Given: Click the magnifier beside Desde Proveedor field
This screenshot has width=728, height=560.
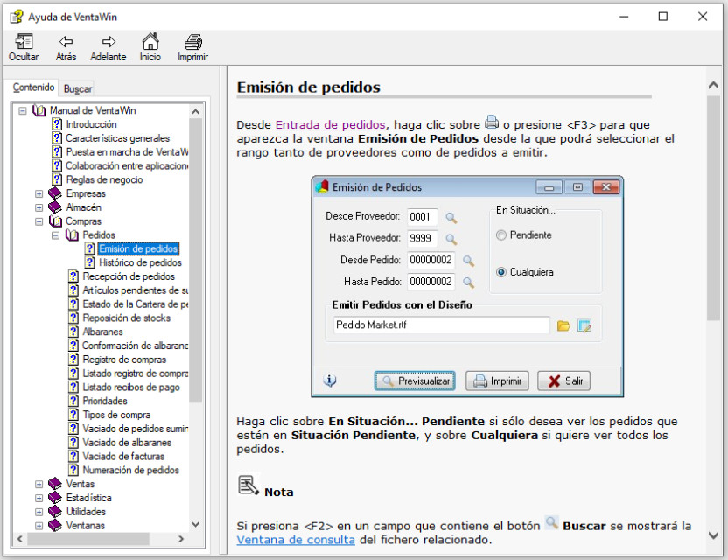Looking at the screenshot, I should [451, 217].
